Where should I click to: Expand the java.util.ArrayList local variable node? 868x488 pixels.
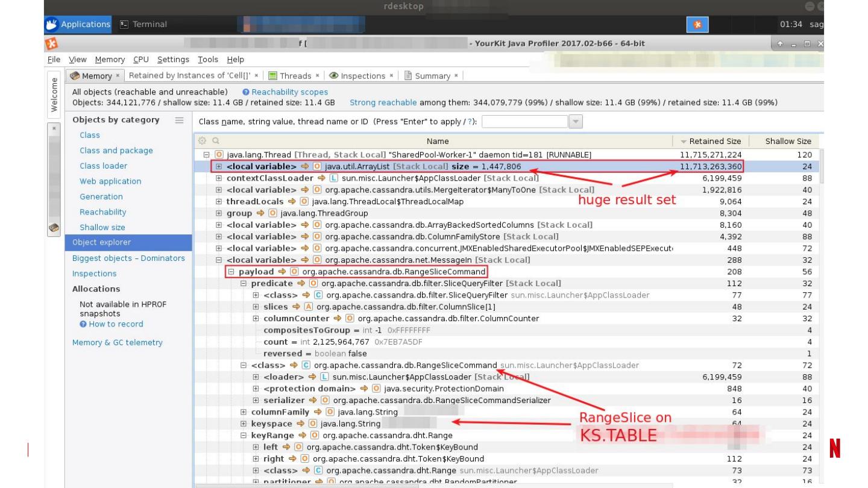(219, 167)
